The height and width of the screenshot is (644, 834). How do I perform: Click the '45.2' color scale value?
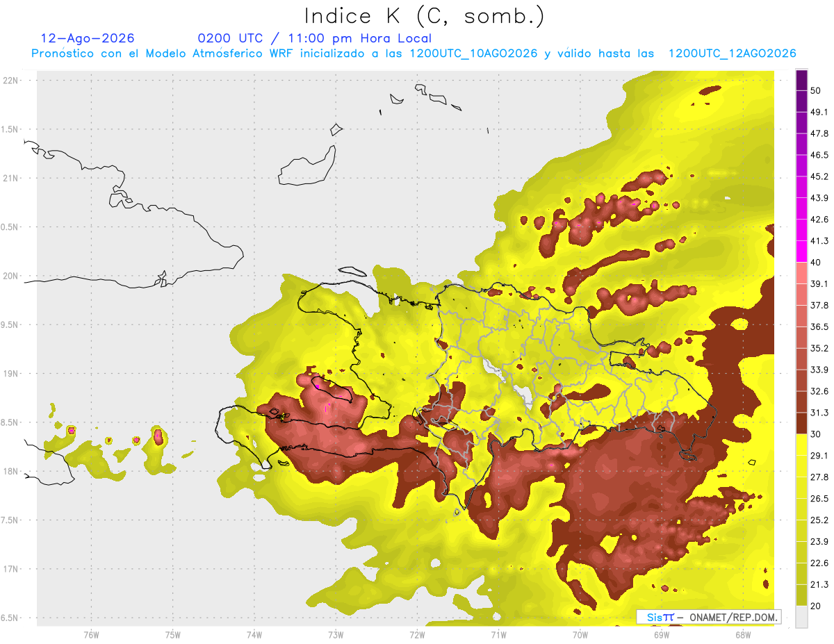819,176
